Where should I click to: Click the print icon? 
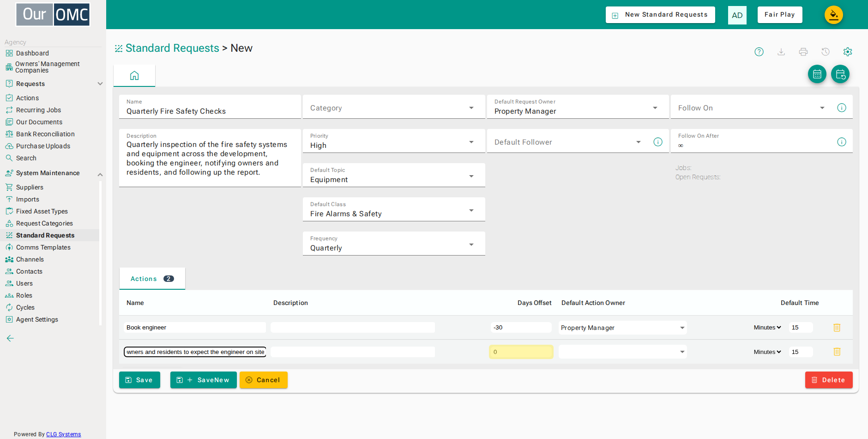tap(803, 52)
